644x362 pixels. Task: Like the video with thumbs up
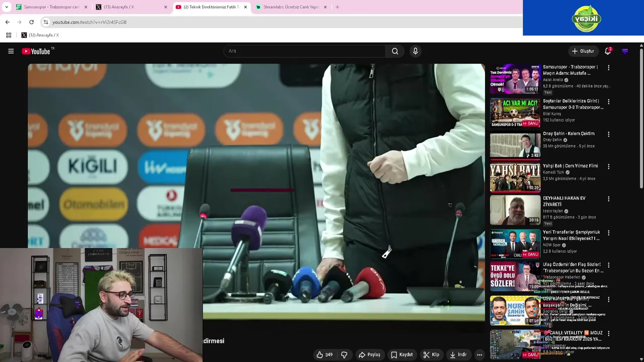point(325,354)
